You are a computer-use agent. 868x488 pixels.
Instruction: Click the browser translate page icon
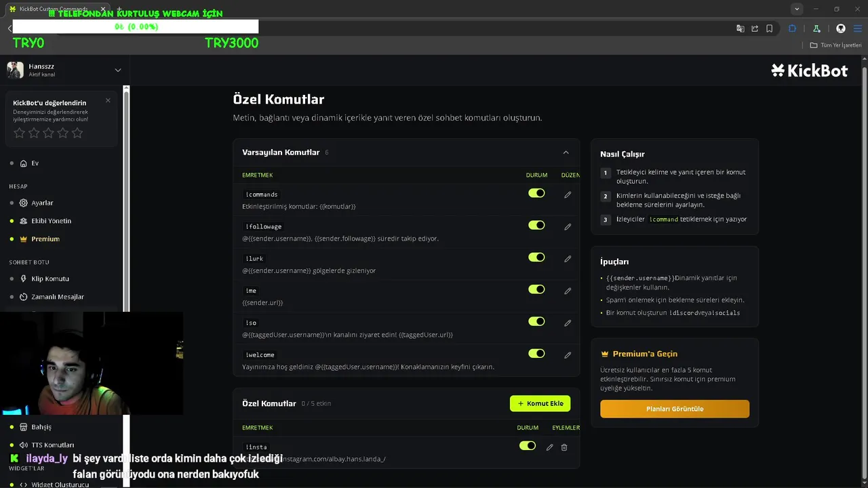pyautogui.click(x=741, y=28)
